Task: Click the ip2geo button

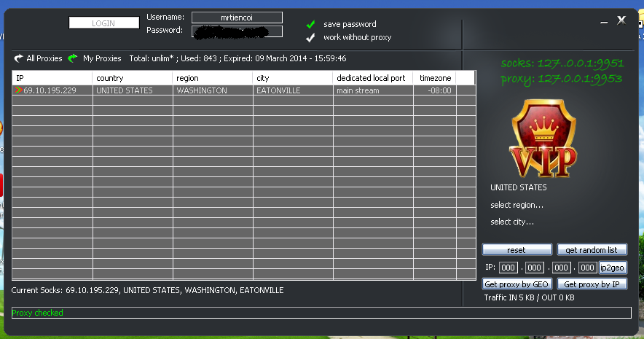Action: click(x=613, y=268)
